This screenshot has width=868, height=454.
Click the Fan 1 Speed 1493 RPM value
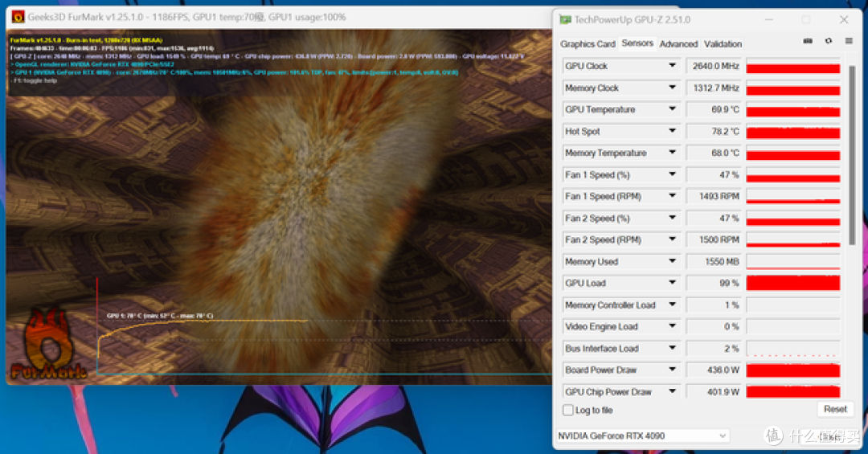(x=714, y=196)
